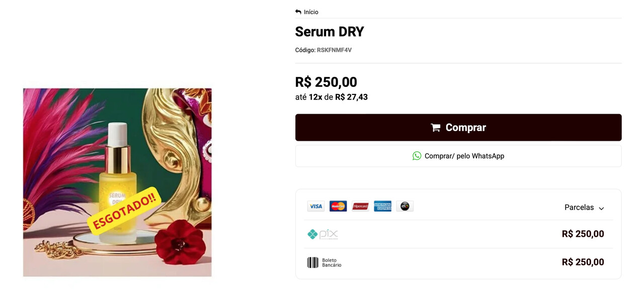Click the Pix logo
This screenshot has width=644, height=294.
pyautogui.click(x=323, y=234)
